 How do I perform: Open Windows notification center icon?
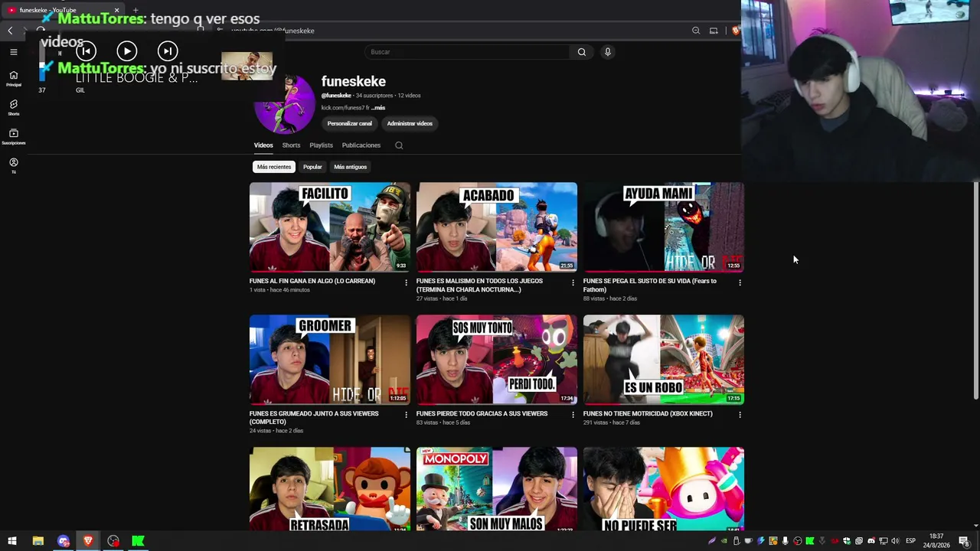[964, 541]
